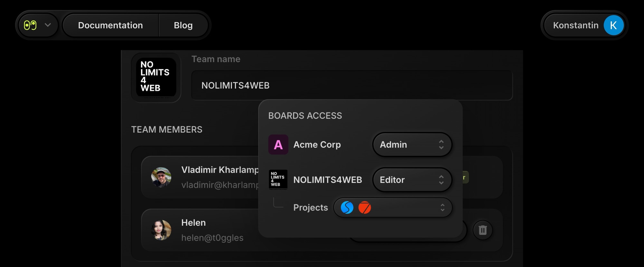
Task: Click the NOLIMITS4WEB board name in popup
Action: point(328,180)
